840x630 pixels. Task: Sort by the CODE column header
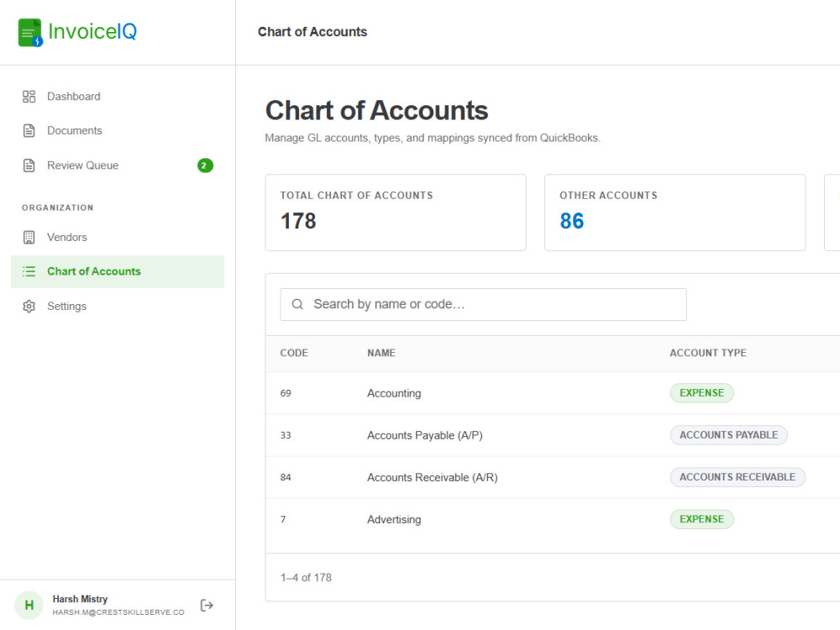(x=294, y=353)
